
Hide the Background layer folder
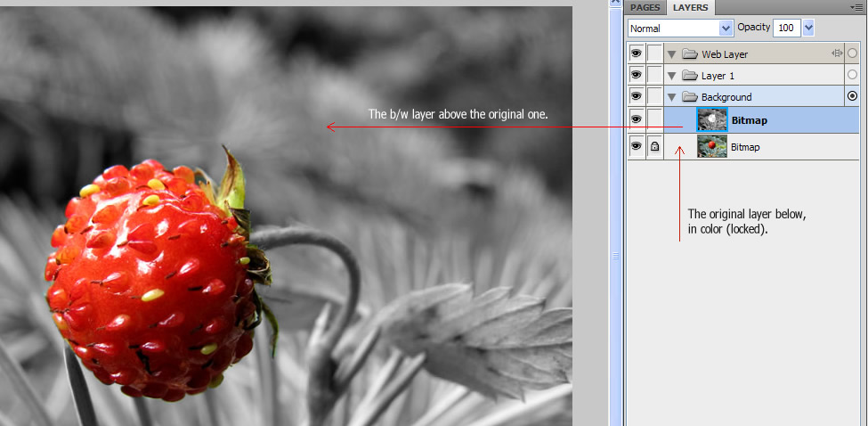coord(637,96)
